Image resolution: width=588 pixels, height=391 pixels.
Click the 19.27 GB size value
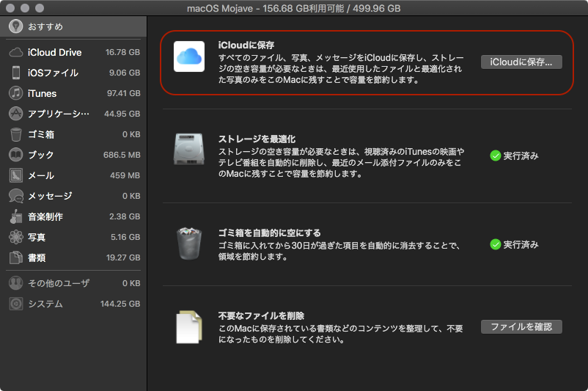click(123, 257)
